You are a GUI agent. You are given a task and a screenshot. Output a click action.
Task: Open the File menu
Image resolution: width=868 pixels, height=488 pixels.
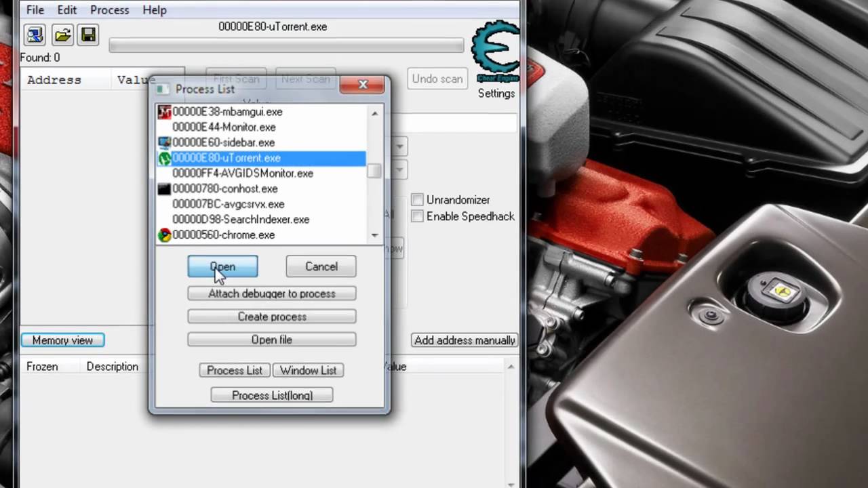pyautogui.click(x=35, y=10)
